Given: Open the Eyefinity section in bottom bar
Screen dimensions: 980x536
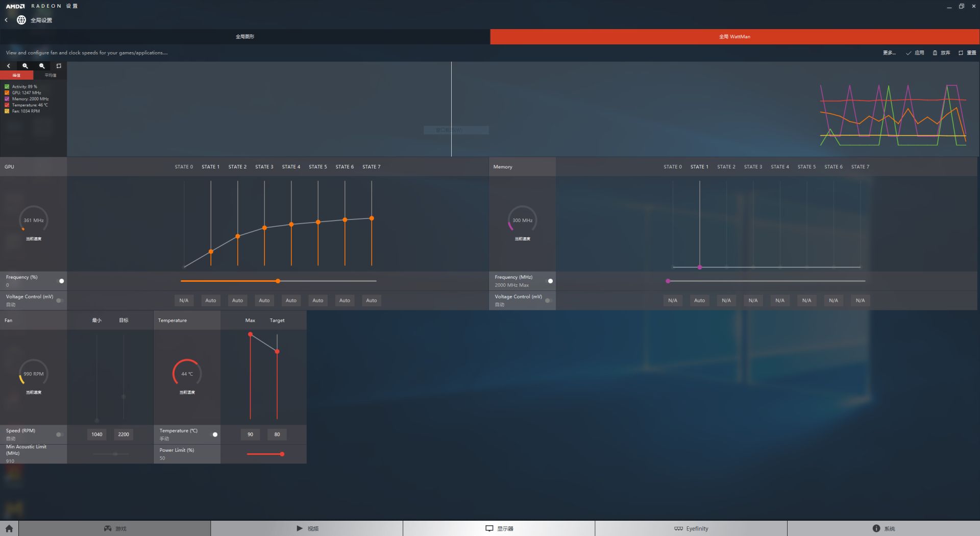Looking at the screenshot, I should 691,528.
